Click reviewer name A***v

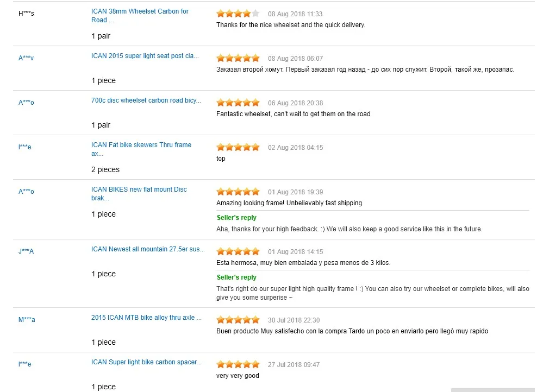click(26, 58)
